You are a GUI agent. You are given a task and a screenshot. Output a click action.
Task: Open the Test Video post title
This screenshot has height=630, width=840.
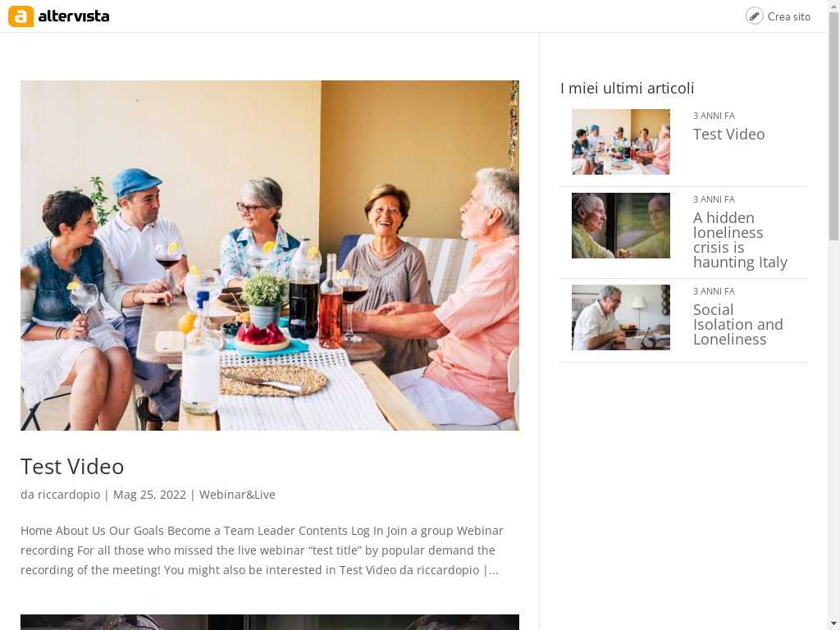[x=72, y=466]
